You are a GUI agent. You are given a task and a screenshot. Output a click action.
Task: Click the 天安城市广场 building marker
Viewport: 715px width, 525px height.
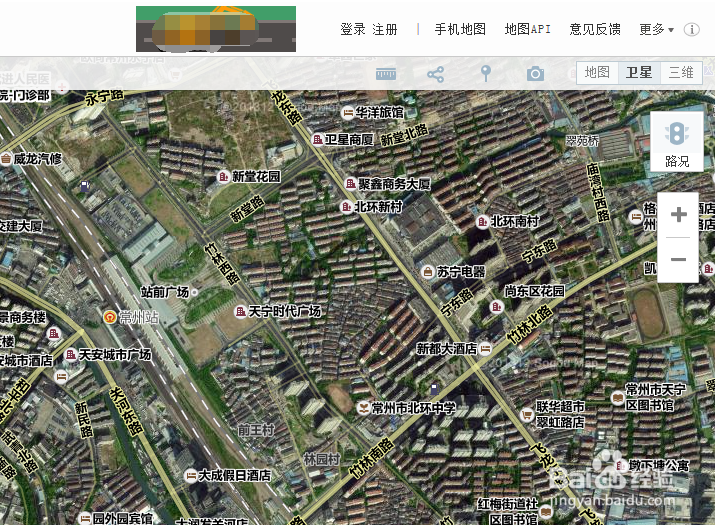tap(71, 354)
